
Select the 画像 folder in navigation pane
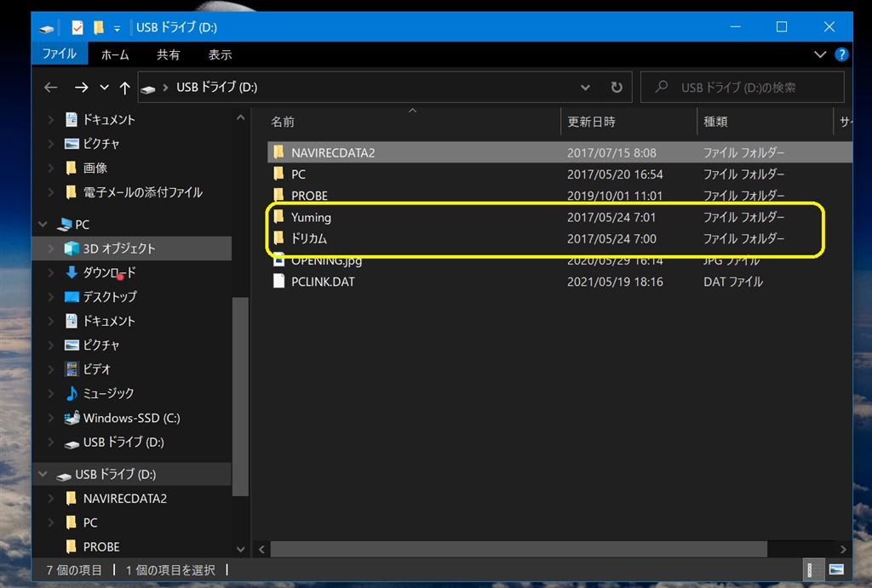[95, 168]
